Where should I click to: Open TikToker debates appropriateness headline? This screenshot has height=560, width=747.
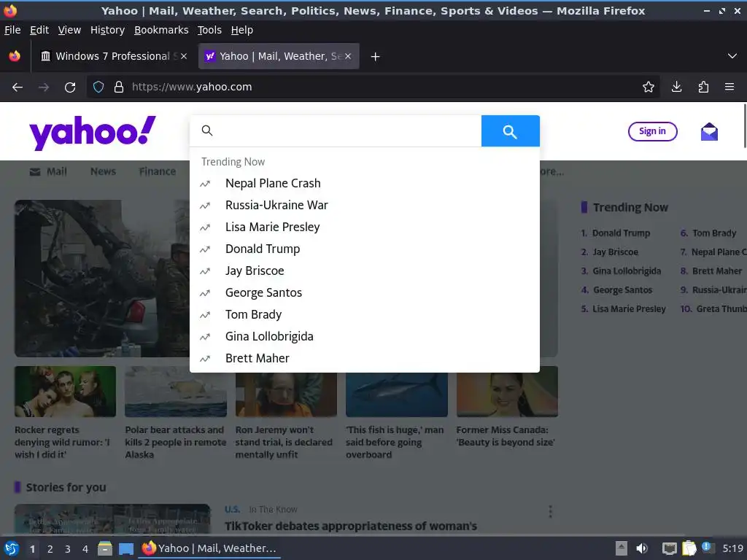351,526
